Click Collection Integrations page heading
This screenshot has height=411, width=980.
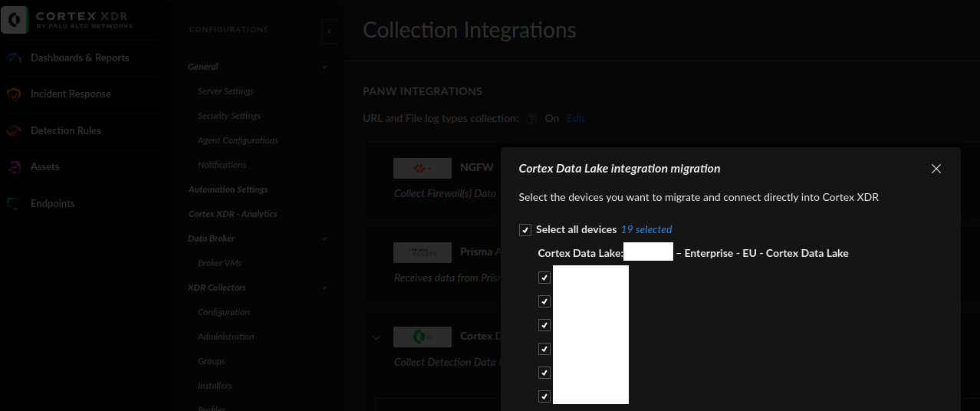[x=469, y=30]
